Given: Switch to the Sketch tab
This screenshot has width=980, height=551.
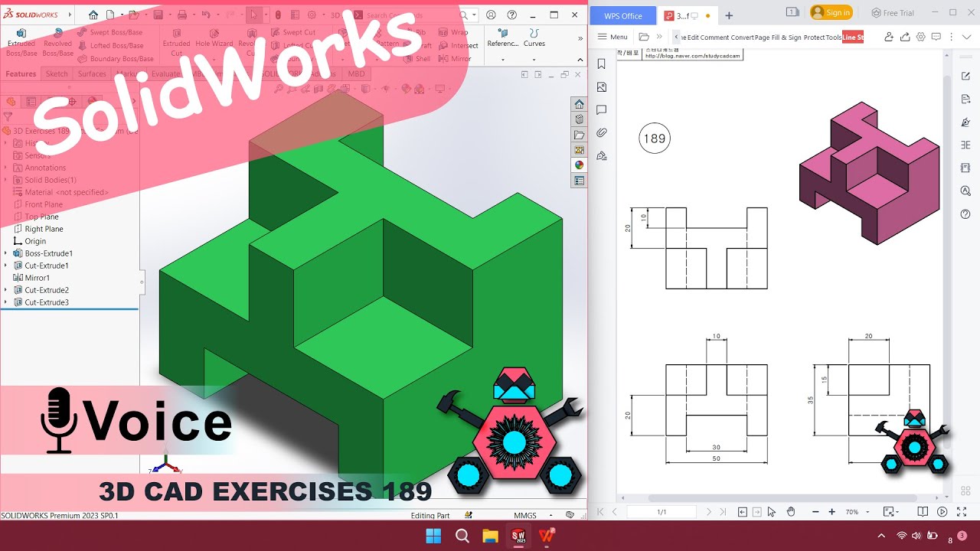Looking at the screenshot, I should point(57,74).
